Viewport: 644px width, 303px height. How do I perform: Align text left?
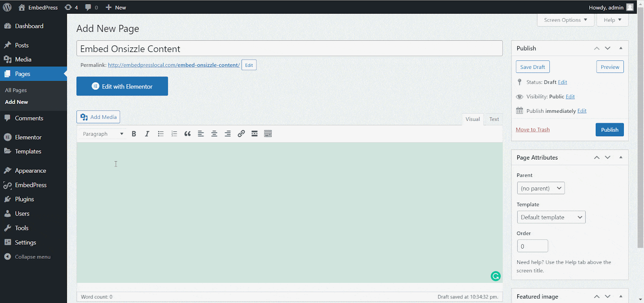201,134
